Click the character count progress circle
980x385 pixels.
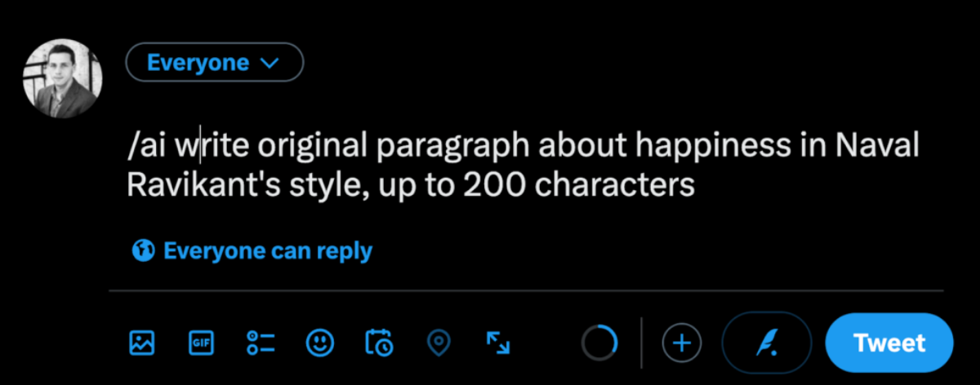click(x=599, y=343)
